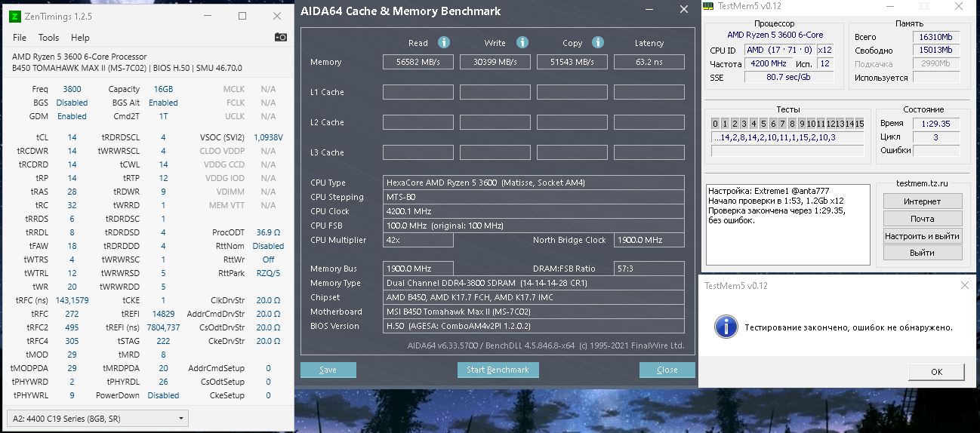Click the tRFC (ns) value 143,1579
This screenshot has height=433, width=980.
(x=72, y=300)
